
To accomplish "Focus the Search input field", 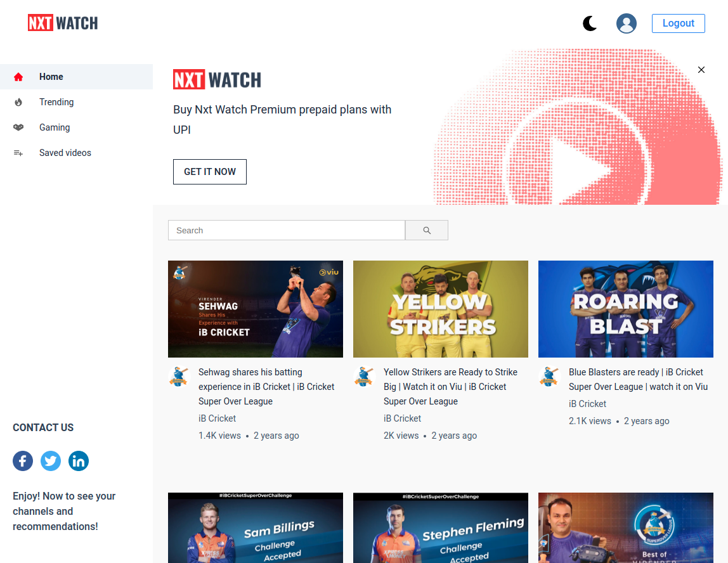I will tap(287, 230).
